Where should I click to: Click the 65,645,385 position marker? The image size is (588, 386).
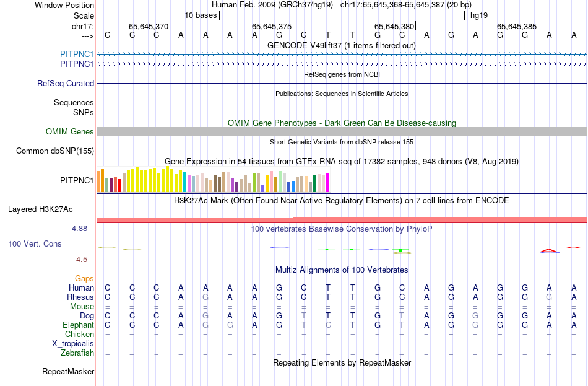[x=517, y=26]
